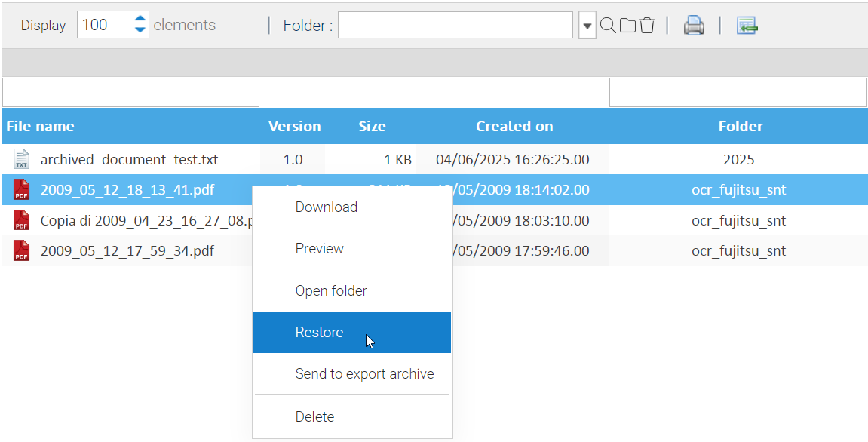Click the File name filter input box
Screen dimensions: 868x442
(130, 93)
